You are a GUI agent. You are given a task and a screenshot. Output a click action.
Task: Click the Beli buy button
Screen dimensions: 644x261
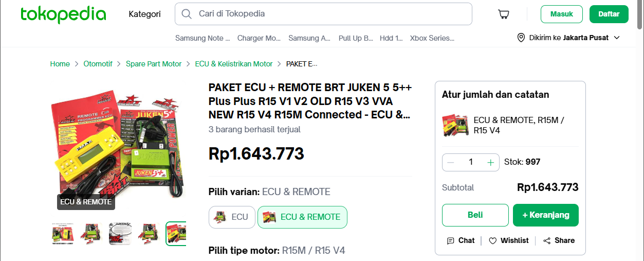pos(475,215)
